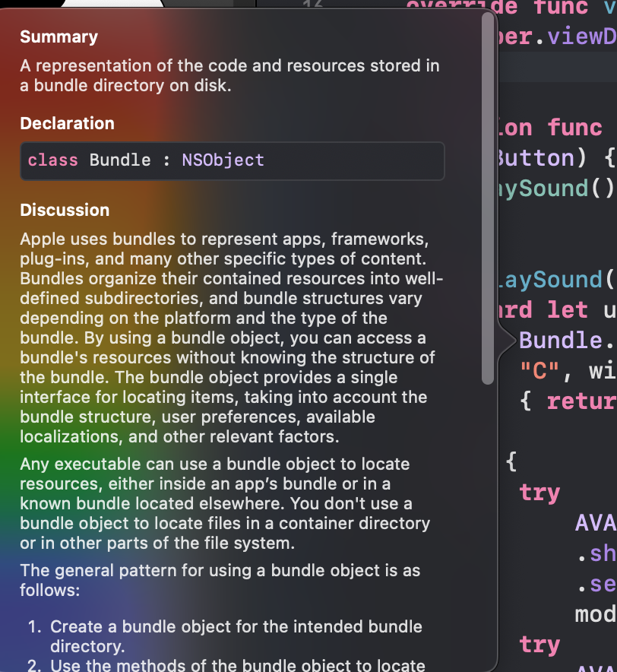Click the "C" string literal in the editor
Viewport: 617px width, 672px height.
[x=539, y=371]
